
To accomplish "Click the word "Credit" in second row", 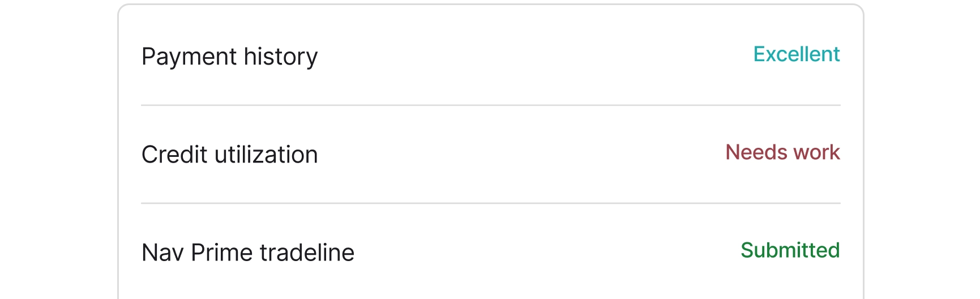I will tap(174, 155).
